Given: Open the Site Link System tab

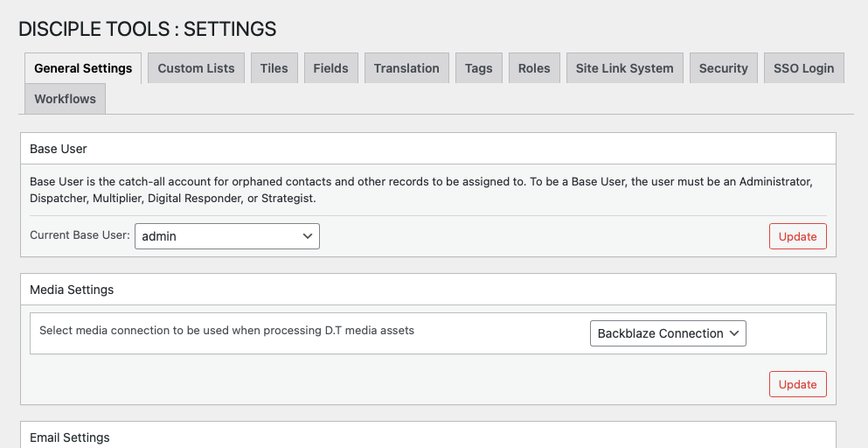Looking at the screenshot, I should point(624,68).
